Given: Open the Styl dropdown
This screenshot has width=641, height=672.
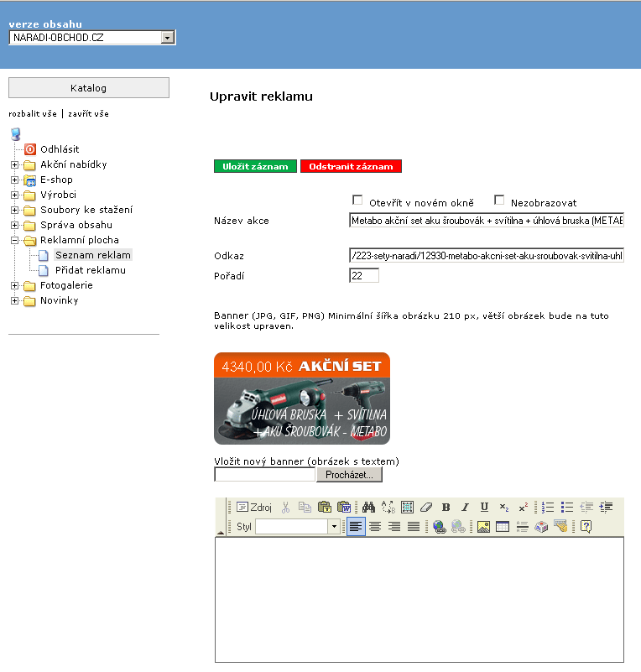Looking at the screenshot, I should (x=334, y=527).
